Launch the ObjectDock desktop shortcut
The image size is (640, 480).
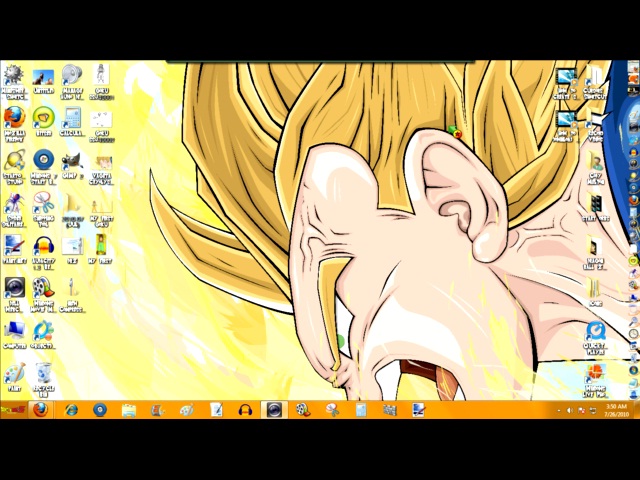43,335
